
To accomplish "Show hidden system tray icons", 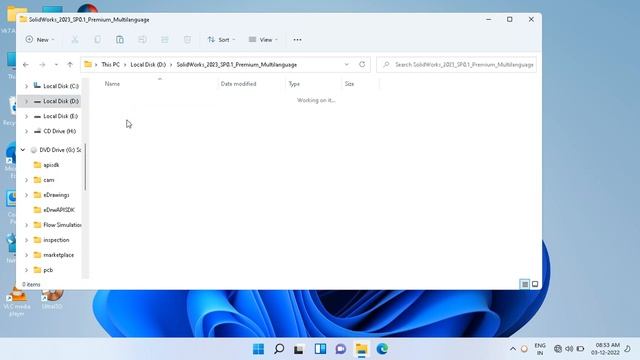I will coord(513,349).
